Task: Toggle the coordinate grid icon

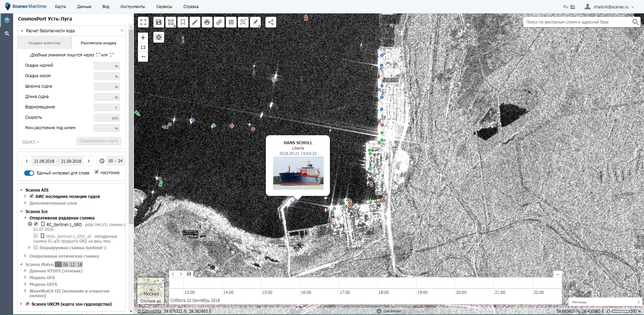Action: tap(231, 22)
